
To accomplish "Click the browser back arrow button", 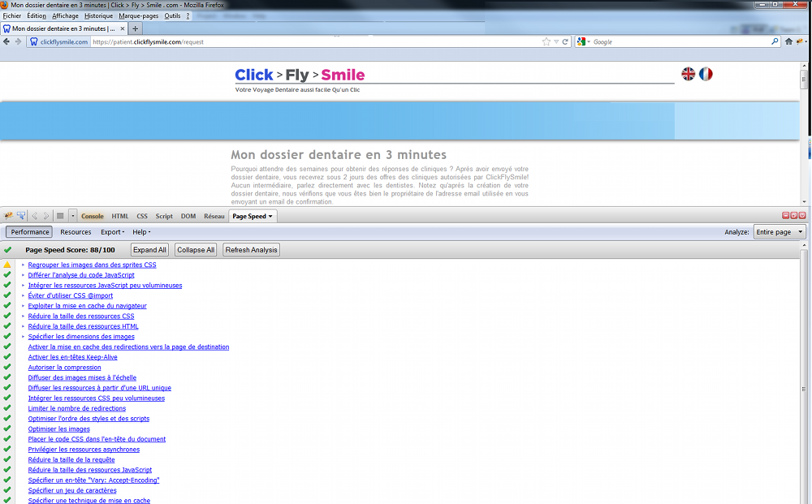I will [x=6, y=41].
